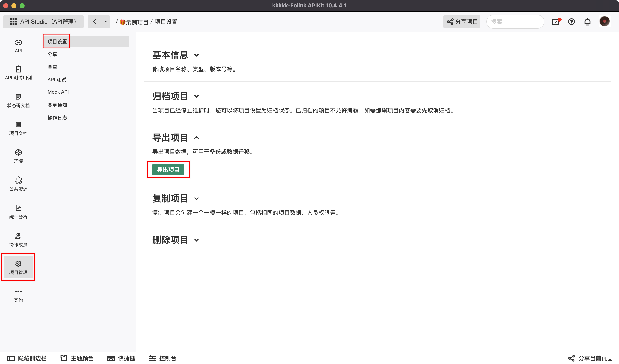Select 公共资源 in the sidebar
This screenshot has width=619, height=364.
[x=18, y=184]
